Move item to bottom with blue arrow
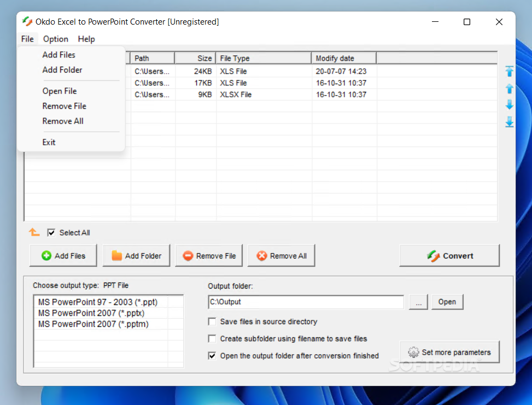This screenshot has height=405, width=532. pyautogui.click(x=509, y=121)
